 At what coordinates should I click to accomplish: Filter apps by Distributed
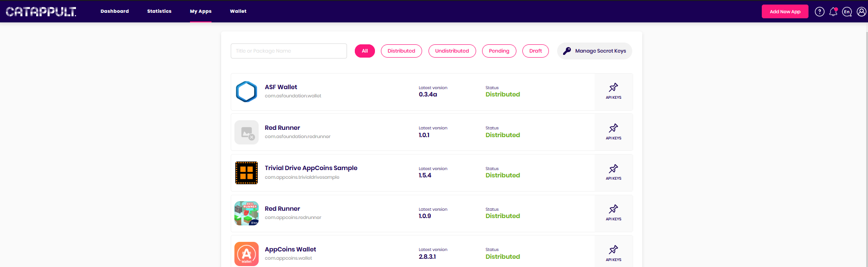pos(401,51)
